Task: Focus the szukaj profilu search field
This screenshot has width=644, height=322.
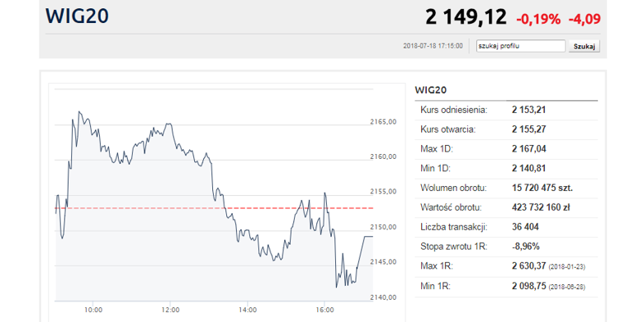Action: pos(520,46)
